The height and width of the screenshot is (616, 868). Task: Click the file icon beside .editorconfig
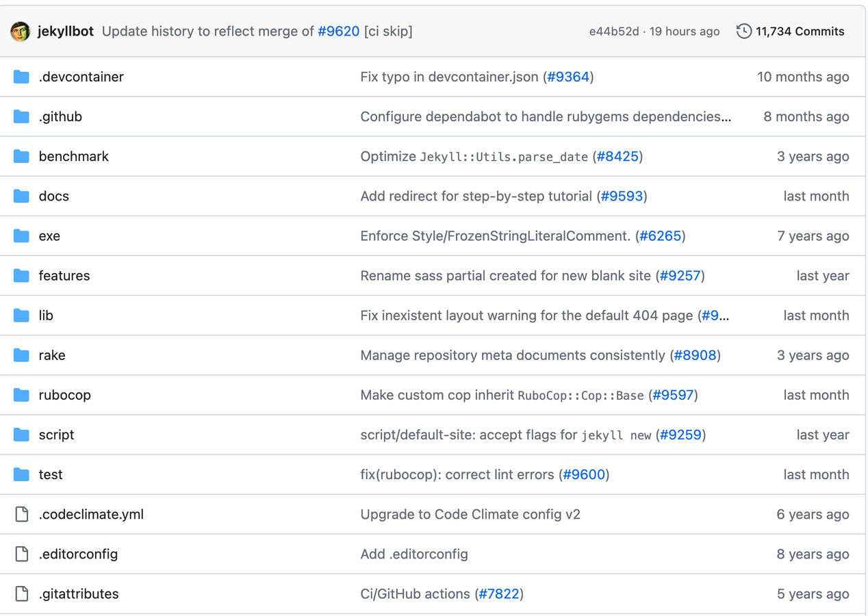[21, 554]
